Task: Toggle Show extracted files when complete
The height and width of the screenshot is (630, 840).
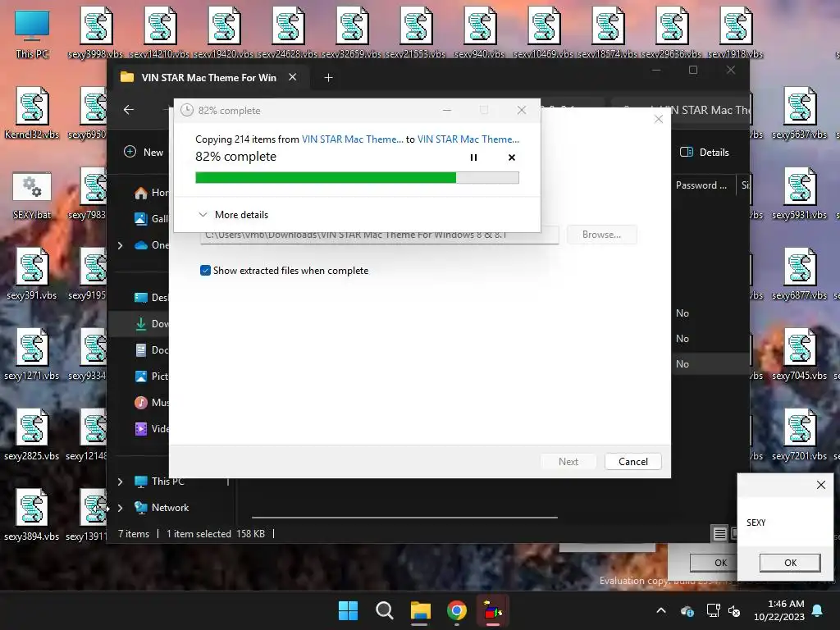Action: pos(205,271)
